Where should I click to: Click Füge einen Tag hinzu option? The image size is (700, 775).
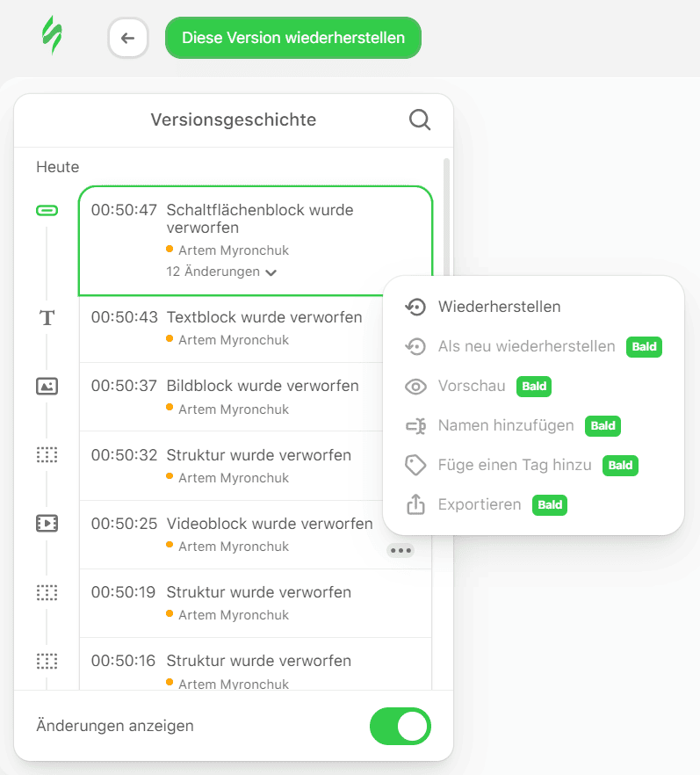[514, 465]
